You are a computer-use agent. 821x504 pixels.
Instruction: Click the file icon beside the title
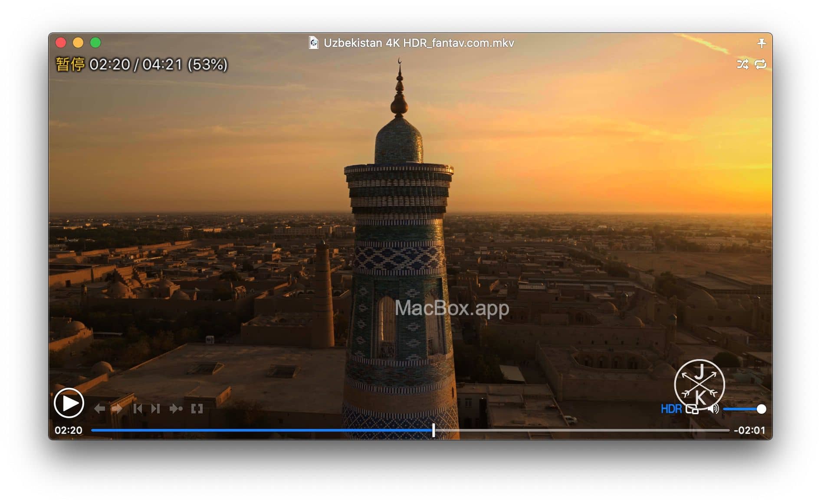tap(314, 43)
